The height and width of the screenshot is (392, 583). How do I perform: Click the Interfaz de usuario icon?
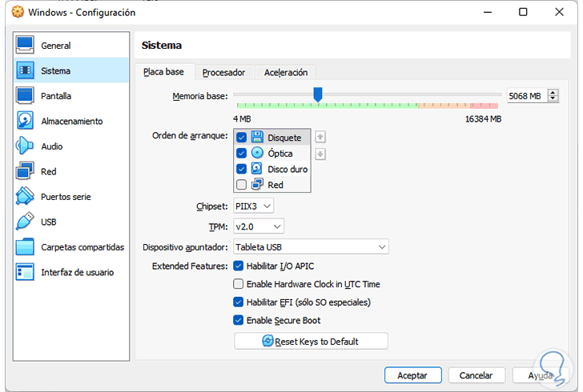click(x=25, y=272)
